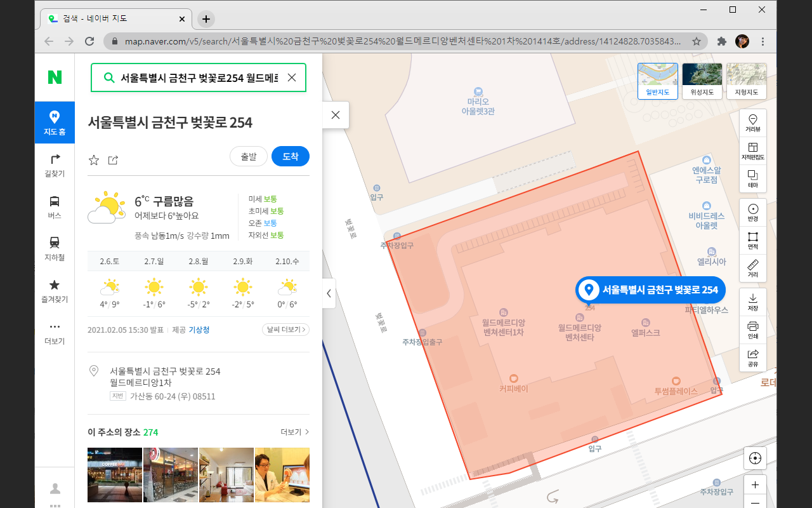Viewport: 812px width, 508px height.
Task: Open the second storefront photo thumbnail
Action: coord(171,475)
